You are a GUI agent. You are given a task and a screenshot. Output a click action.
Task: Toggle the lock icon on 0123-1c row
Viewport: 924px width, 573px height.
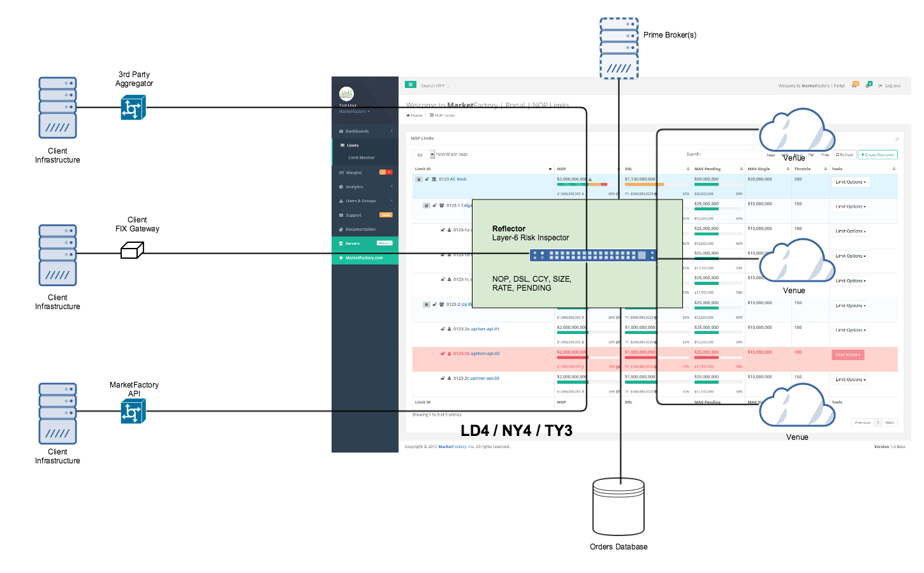[442, 280]
